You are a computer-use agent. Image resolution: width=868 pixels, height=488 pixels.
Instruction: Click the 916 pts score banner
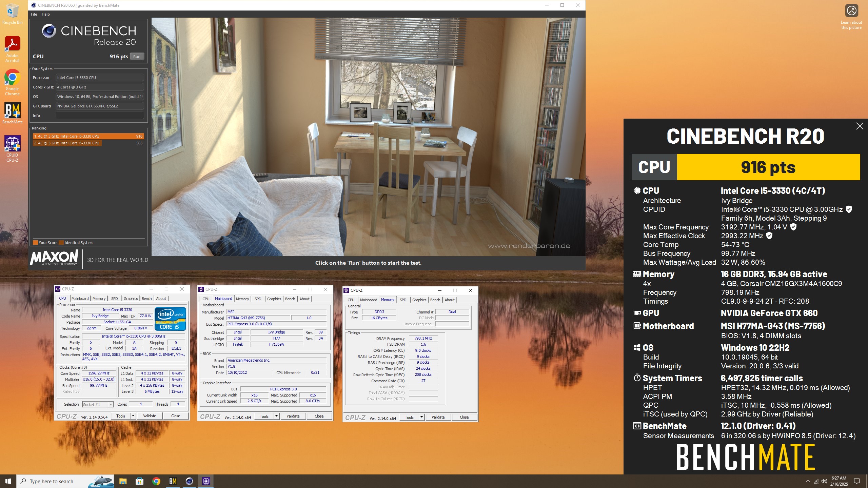pyautogui.click(x=768, y=167)
